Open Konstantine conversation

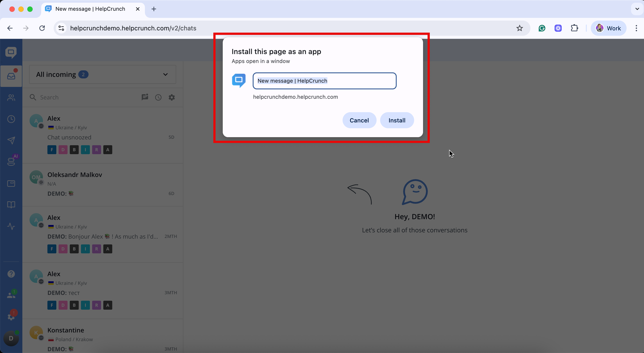click(x=102, y=336)
